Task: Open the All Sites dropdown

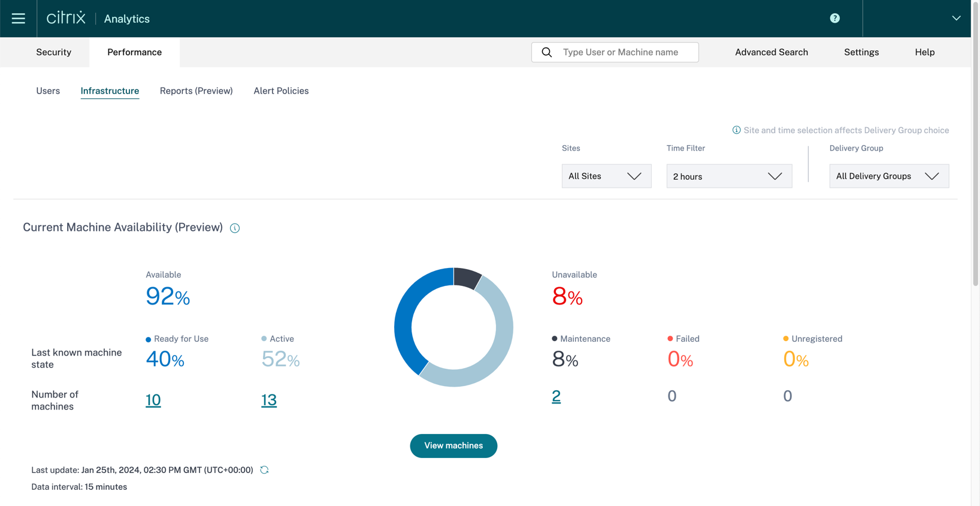Action: click(x=606, y=176)
